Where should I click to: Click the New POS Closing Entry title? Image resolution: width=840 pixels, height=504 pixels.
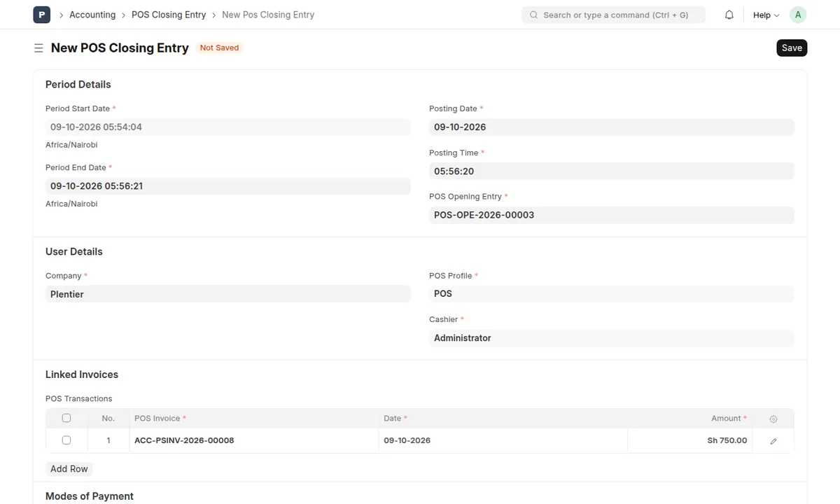120,48
